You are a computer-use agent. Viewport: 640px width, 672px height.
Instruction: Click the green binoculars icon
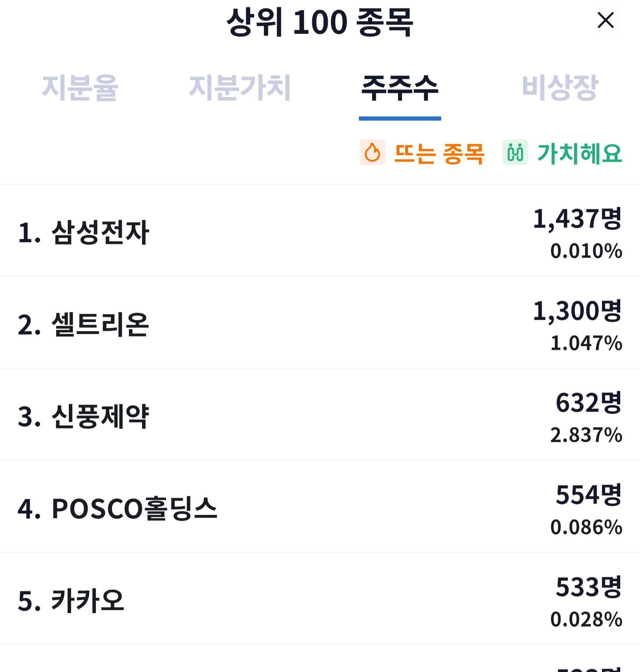(515, 152)
